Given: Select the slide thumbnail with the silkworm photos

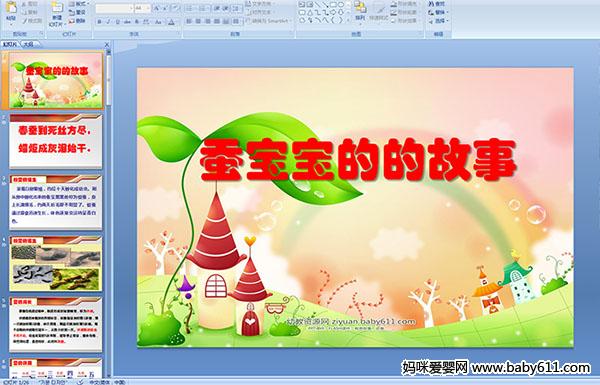Looking at the screenshot, I should [56, 263].
